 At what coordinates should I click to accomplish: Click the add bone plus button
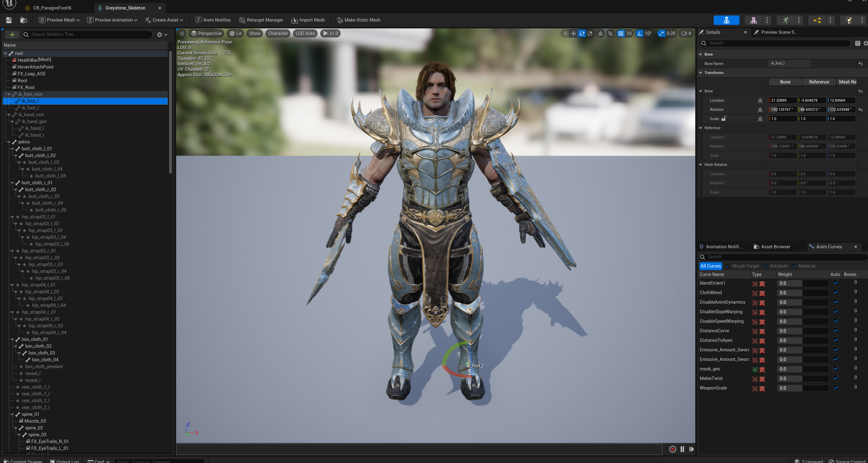pyautogui.click(x=12, y=34)
